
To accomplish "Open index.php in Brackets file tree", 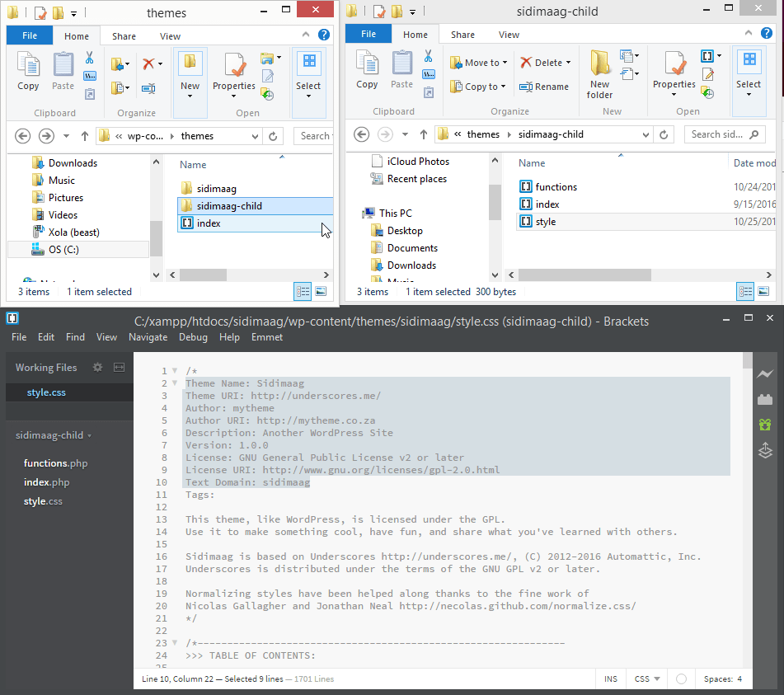I will (x=46, y=482).
